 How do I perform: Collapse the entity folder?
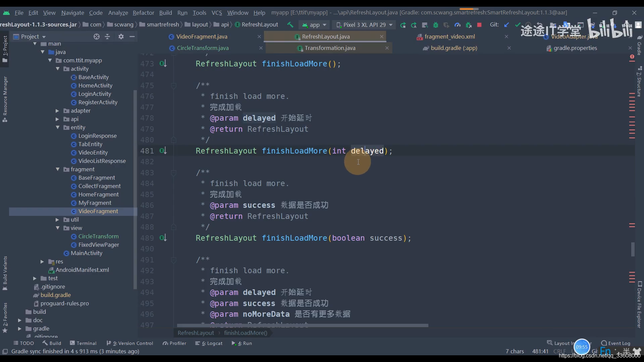(58, 127)
